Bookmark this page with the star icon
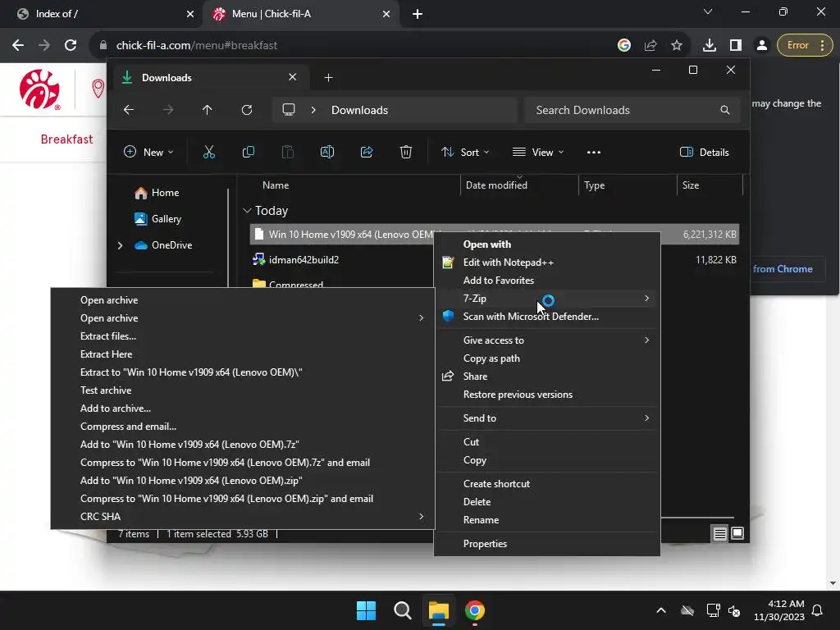 [677, 45]
